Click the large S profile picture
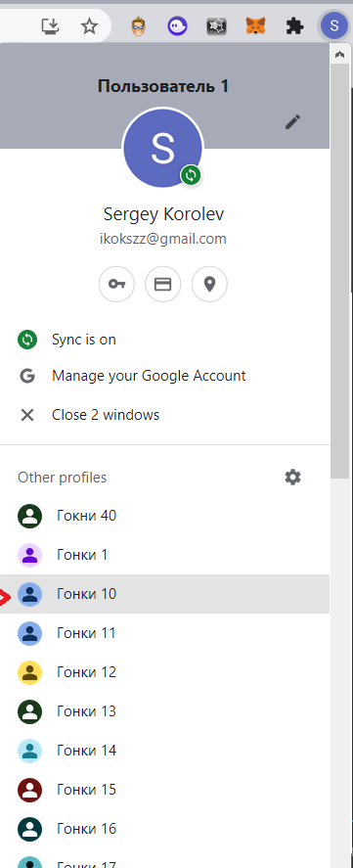 tap(162, 148)
